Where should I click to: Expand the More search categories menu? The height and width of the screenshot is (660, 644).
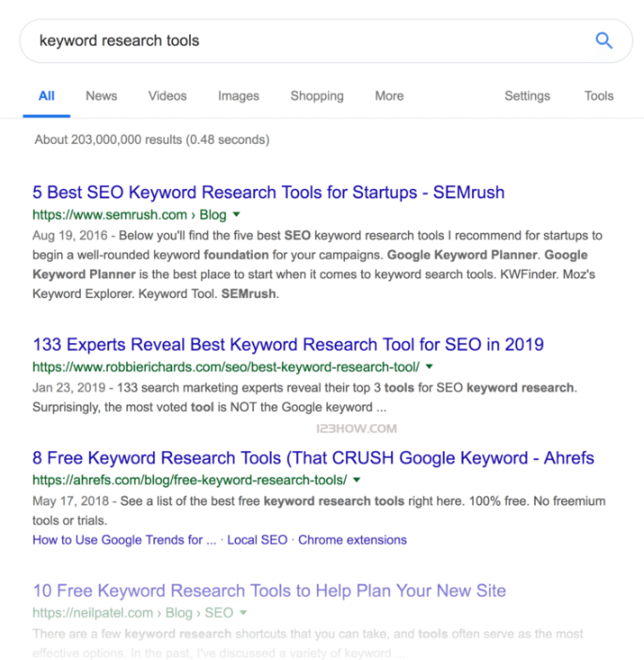(388, 96)
